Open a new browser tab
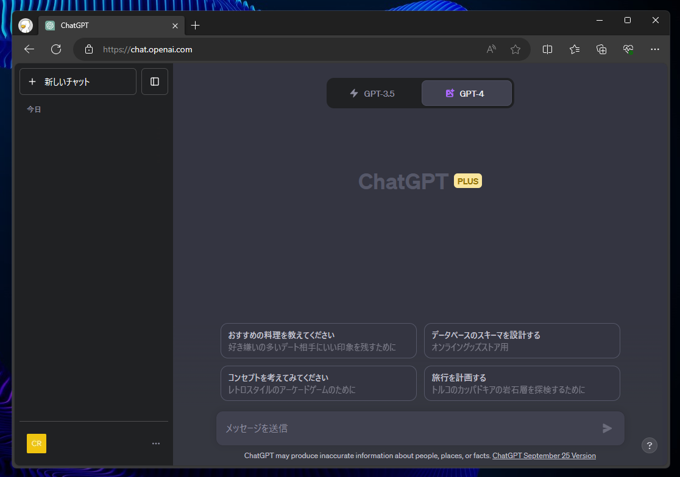 (195, 26)
